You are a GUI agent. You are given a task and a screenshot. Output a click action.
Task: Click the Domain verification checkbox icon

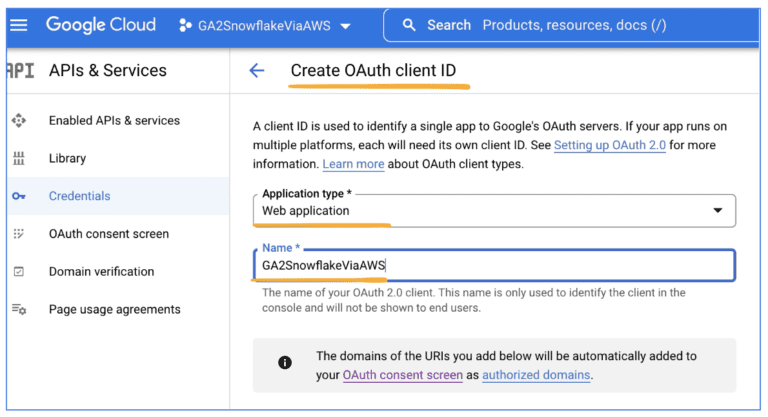[19, 271]
